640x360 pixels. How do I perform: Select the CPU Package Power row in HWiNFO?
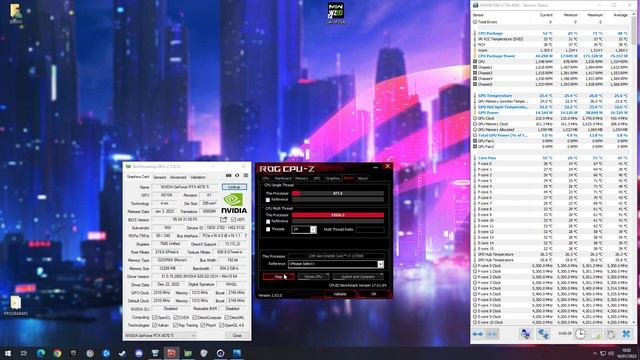(x=551, y=56)
